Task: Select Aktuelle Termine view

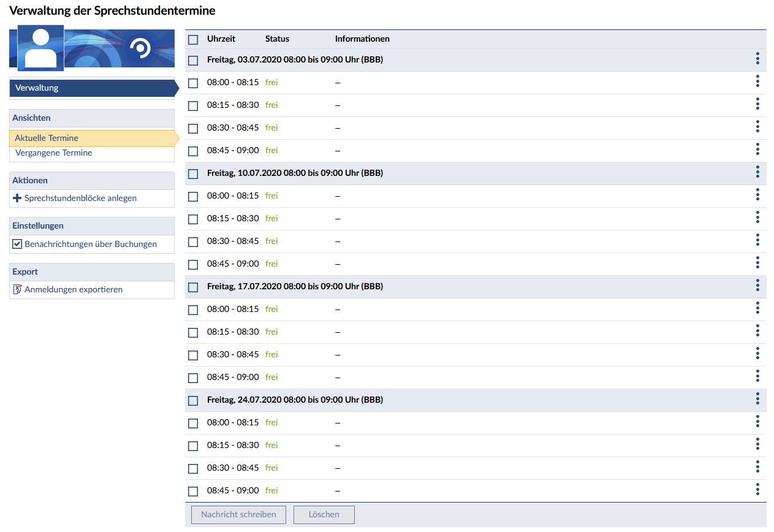Action: (47, 138)
